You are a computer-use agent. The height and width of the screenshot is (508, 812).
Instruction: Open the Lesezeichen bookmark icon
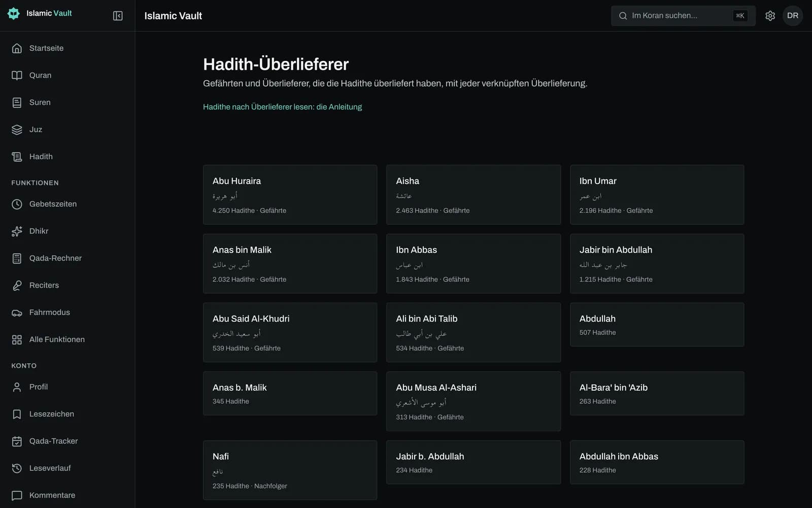click(x=17, y=414)
